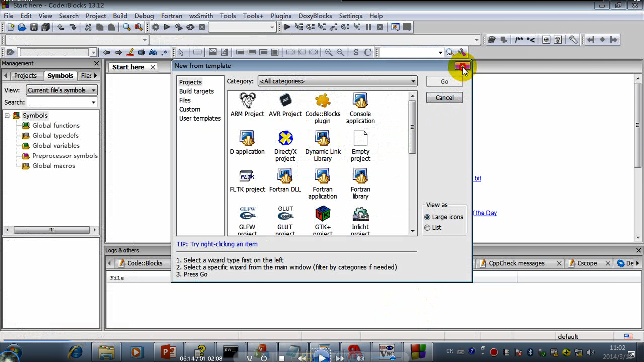The height and width of the screenshot is (362, 644).
Task: Pick the FLTK project template
Action: [x=247, y=181]
